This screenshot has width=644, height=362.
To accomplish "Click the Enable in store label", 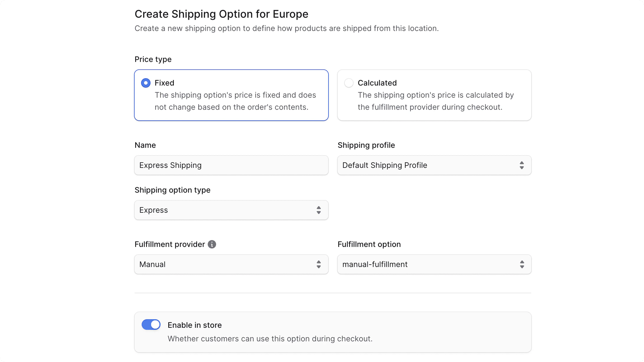I will pos(194,325).
